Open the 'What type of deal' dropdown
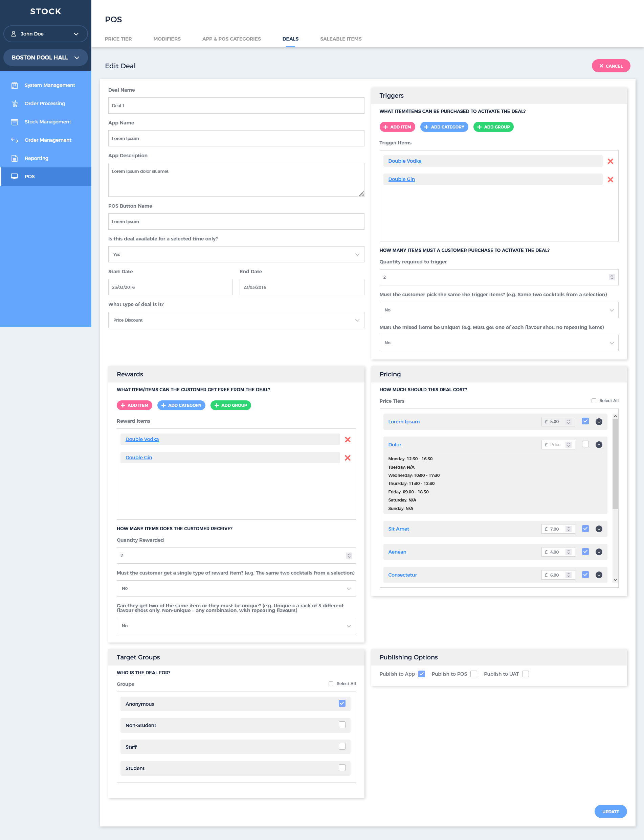Image resolution: width=644 pixels, height=840 pixels. point(236,320)
